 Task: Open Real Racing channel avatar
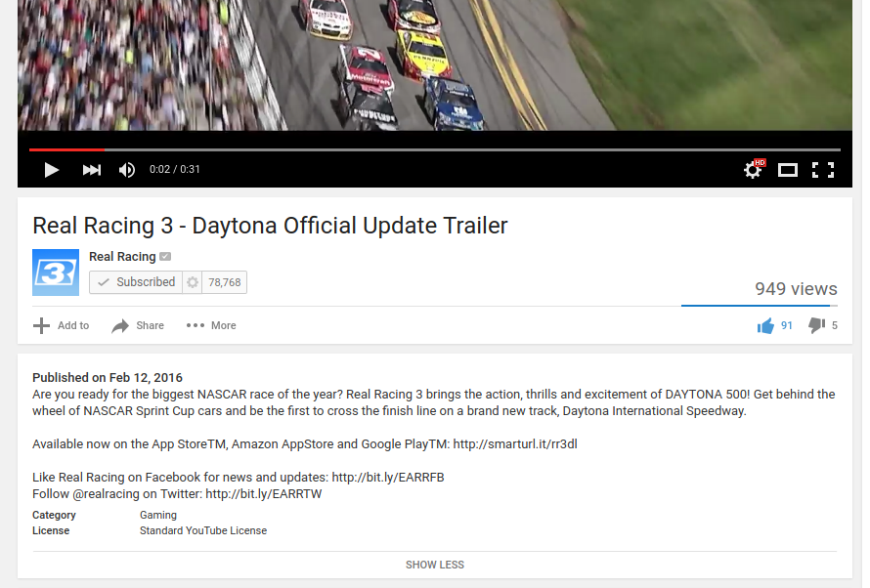pos(56,273)
